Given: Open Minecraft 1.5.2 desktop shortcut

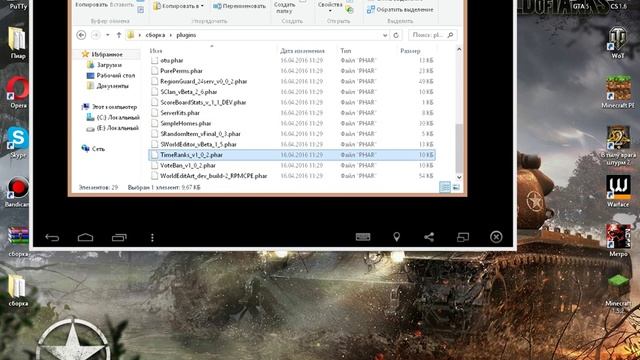Looking at the screenshot, I should [618, 293].
